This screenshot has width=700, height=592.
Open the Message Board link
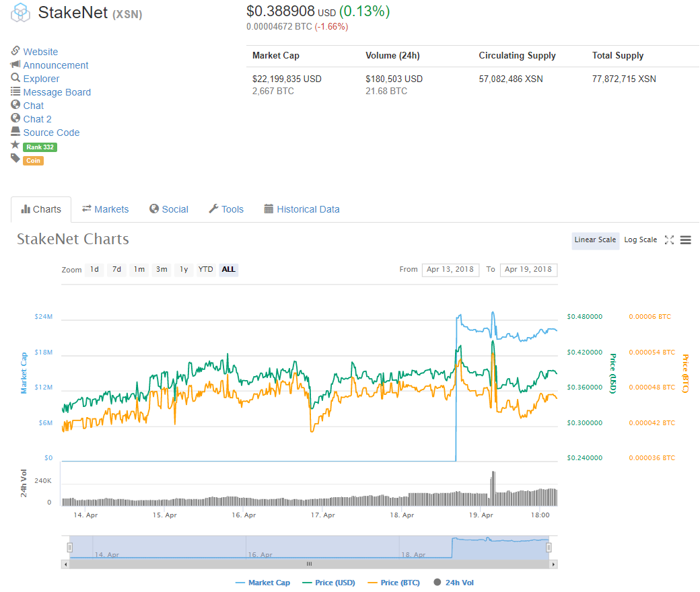pos(57,92)
